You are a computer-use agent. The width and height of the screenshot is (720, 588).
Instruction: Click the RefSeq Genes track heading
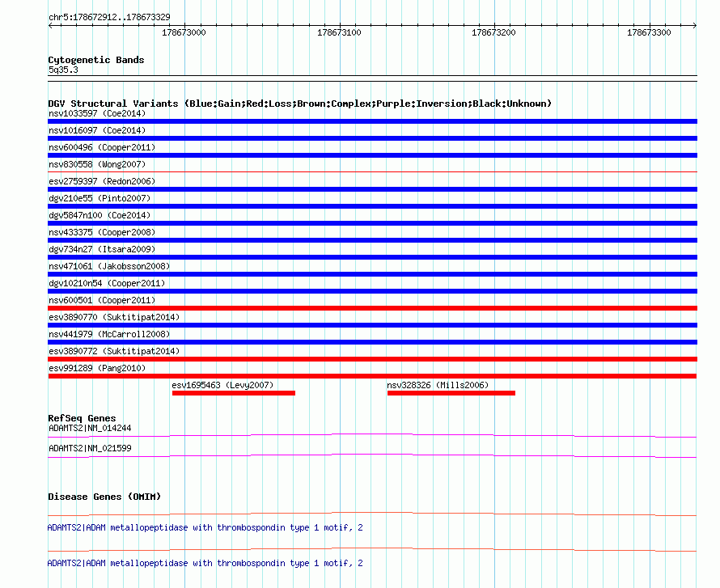83,418
